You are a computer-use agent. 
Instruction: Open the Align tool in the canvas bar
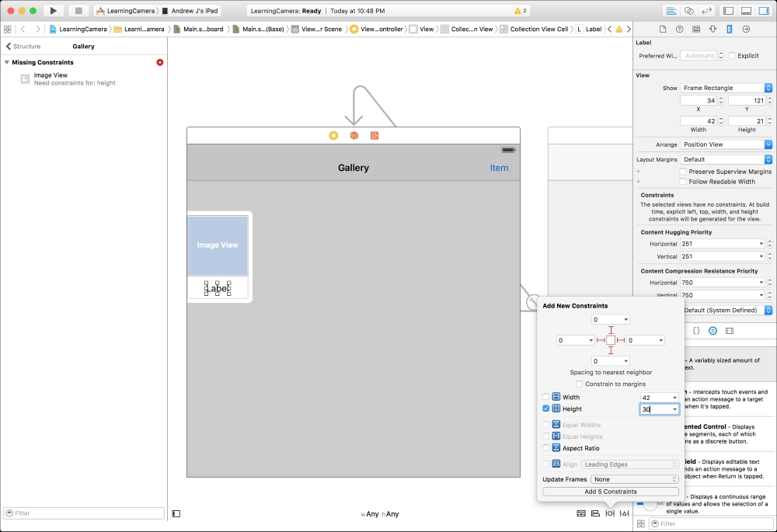click(x=594, y=513)
